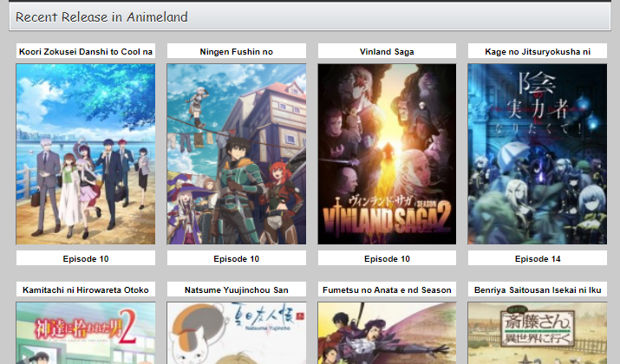
Task: Click the Benriya Saitousan poster image
Action: click(538, 333)
